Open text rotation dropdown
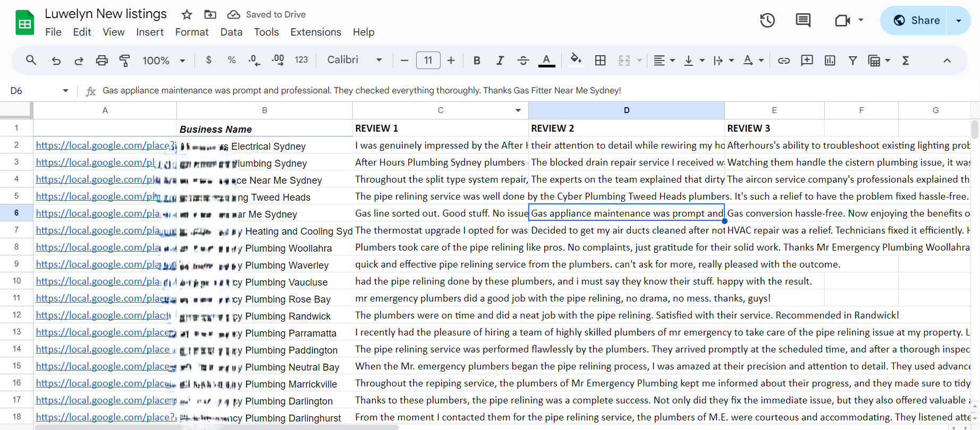Image resolution: width=980 pixels, height=430 pixels. [x=753, y=61]
